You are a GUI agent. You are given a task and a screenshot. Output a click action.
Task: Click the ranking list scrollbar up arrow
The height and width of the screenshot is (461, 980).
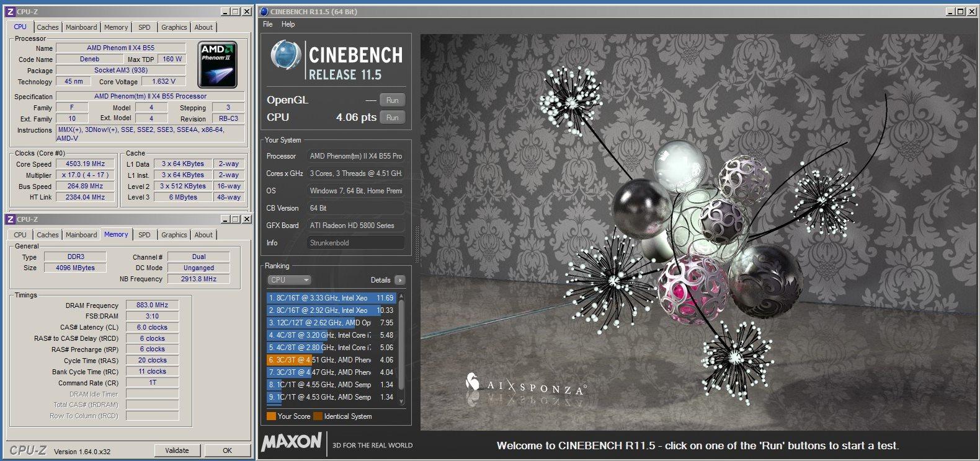click(x=401, y=297)
